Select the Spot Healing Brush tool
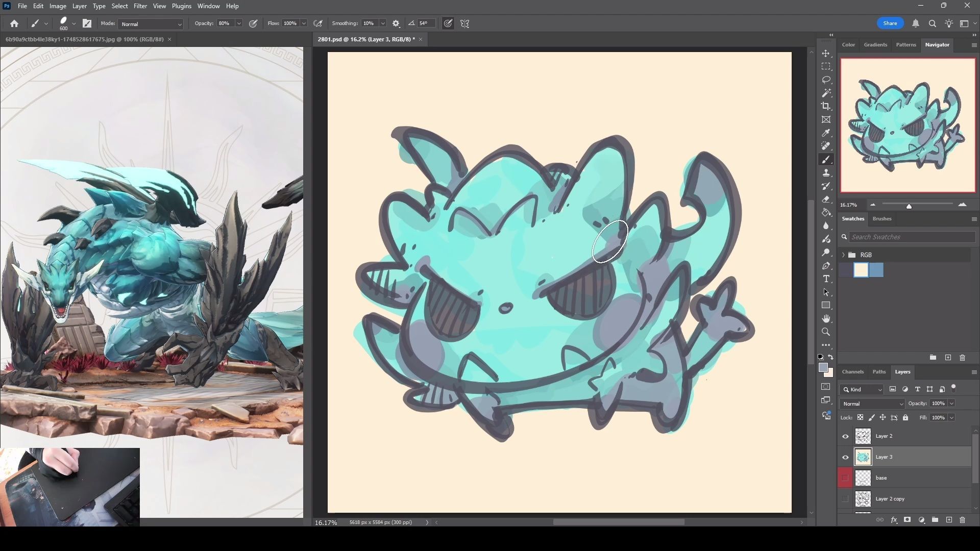This screenshot has width=980, height=551. [x=826, y=146]
